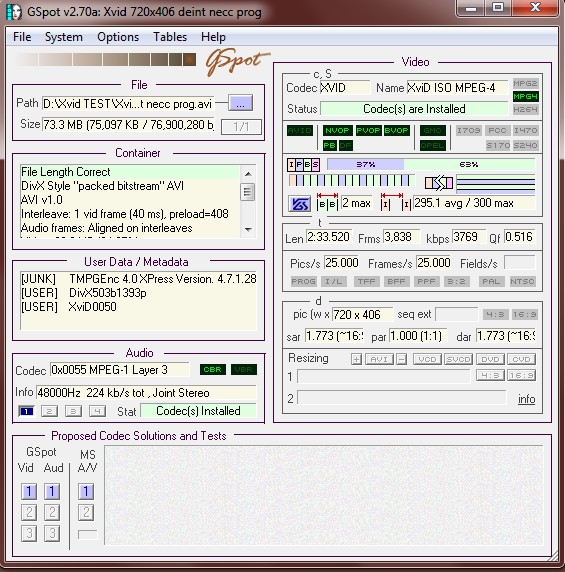The height and width of the screenshot is (572, 565).
Task: Click the BVOP indicator
Action: coord(396,130)
